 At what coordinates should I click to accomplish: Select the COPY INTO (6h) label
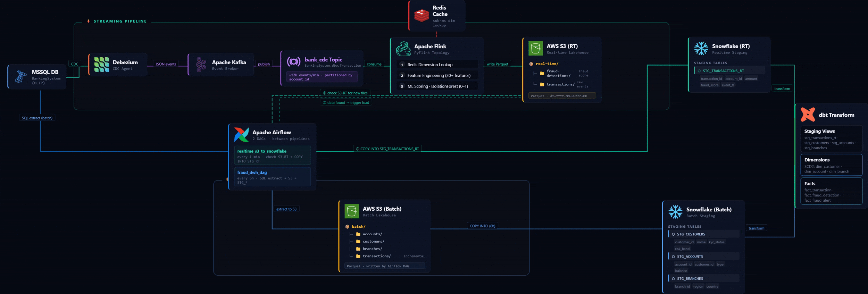coord(482,226)
